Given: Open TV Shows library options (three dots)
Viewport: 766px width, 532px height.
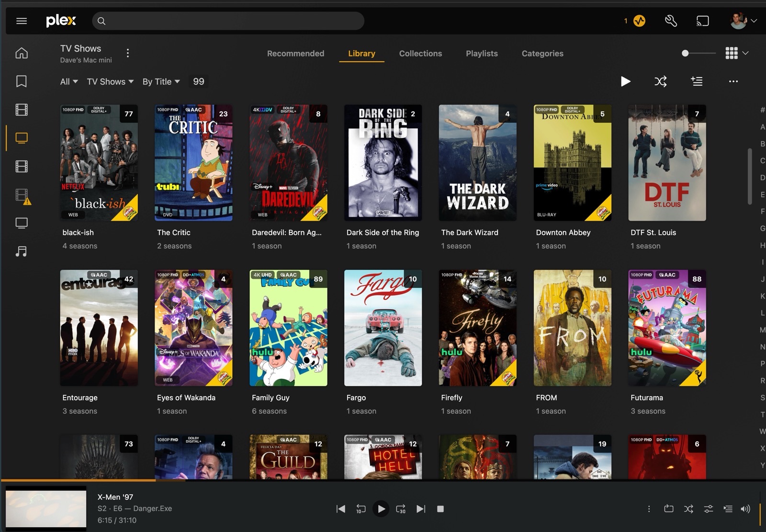Looking at the screenshot, I should point(127,53).
